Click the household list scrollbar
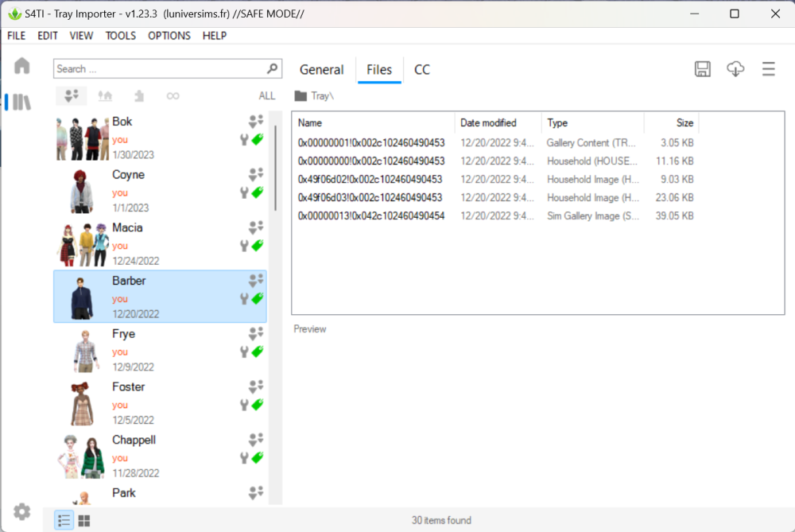 [276, 167]
